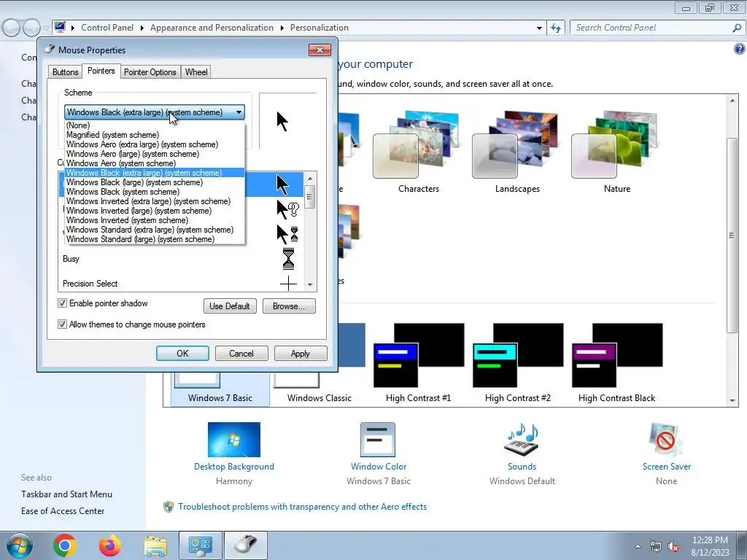The height and width of the screenshot is (560, 747).
Task: Click OK in Mouse Properties
Action: click(182, 354)
